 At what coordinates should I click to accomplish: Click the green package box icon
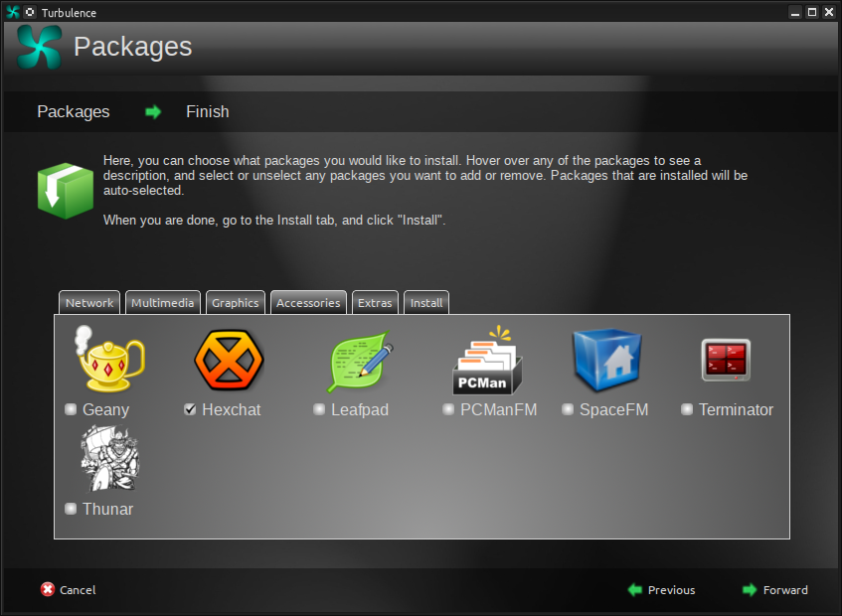66,191
